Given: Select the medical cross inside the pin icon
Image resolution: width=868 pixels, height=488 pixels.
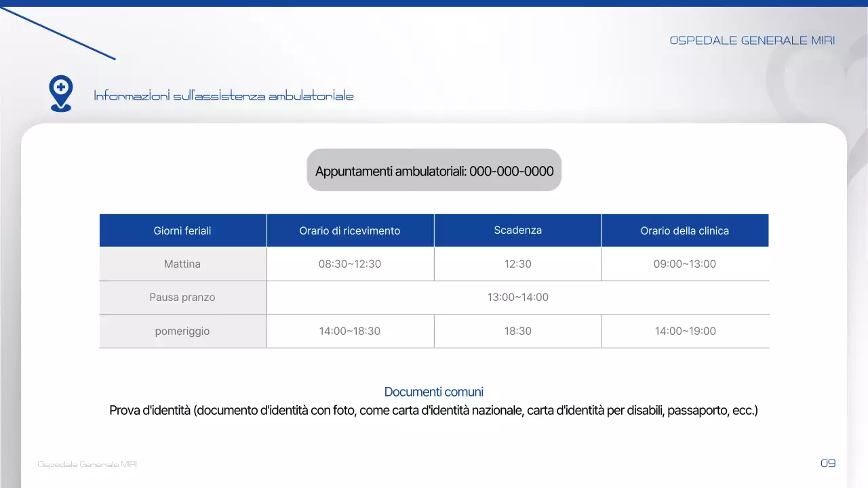Looking at the screenshot, I should 60,86.
